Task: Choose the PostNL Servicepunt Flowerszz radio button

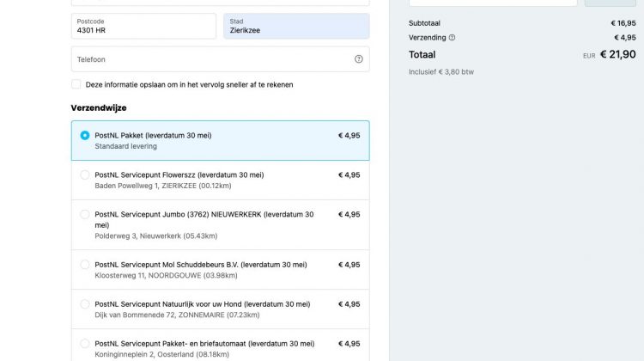Action: point(84,174)
